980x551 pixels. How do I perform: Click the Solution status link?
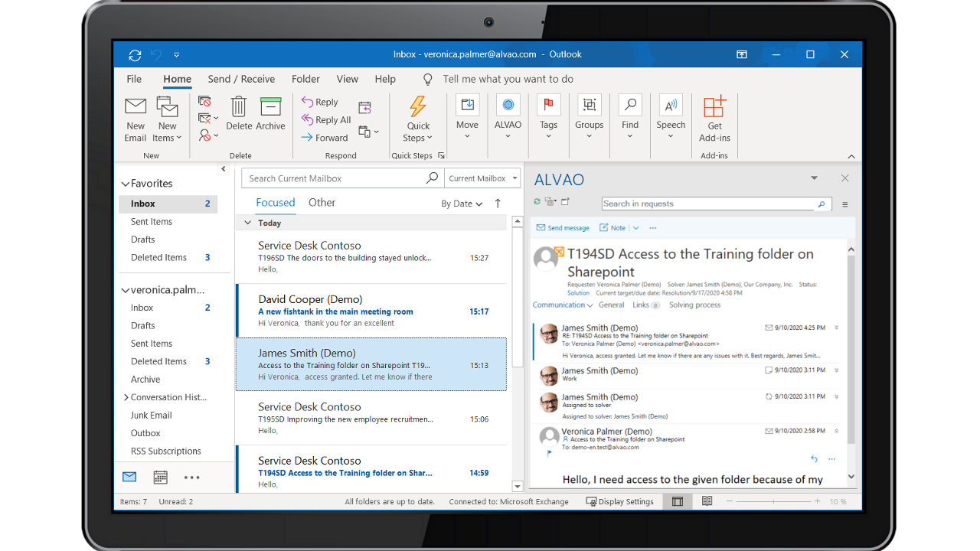(579, 293)
